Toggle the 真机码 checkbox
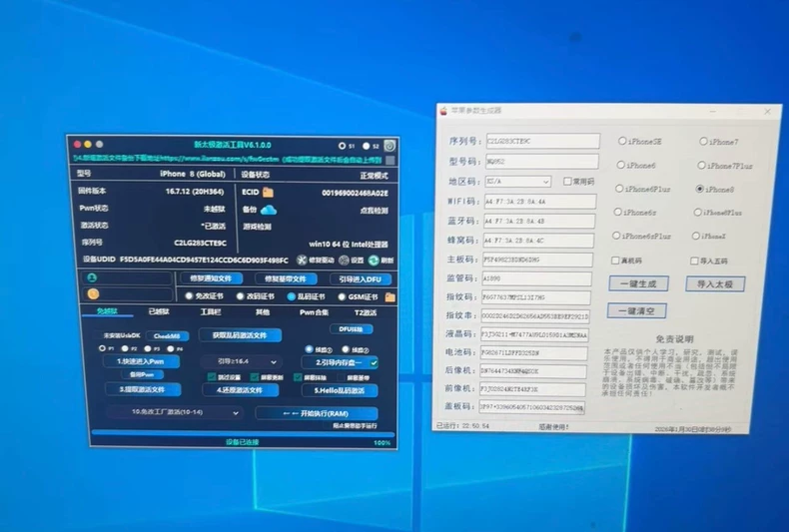The width and height of the screenshot is (789, 532). [615, 261]
